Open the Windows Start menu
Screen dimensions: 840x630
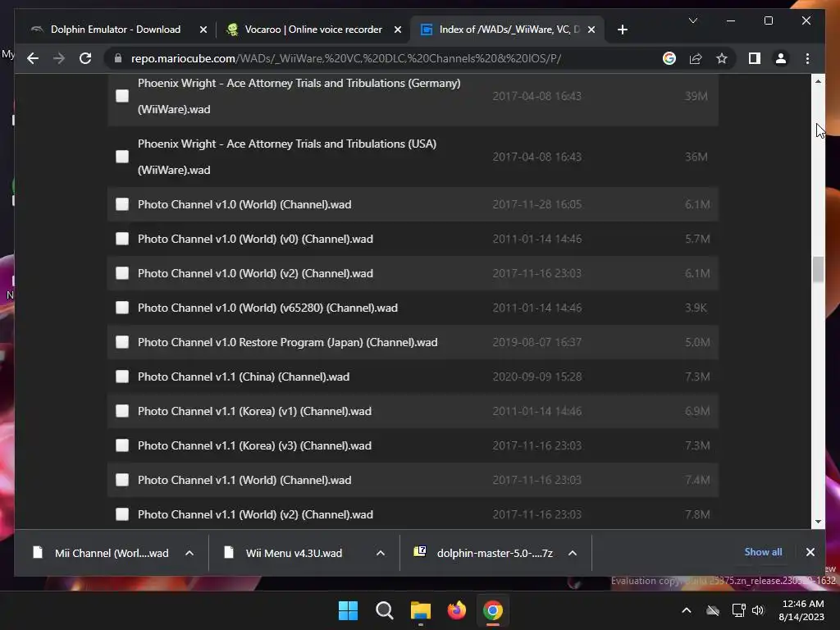pos(348,610)
